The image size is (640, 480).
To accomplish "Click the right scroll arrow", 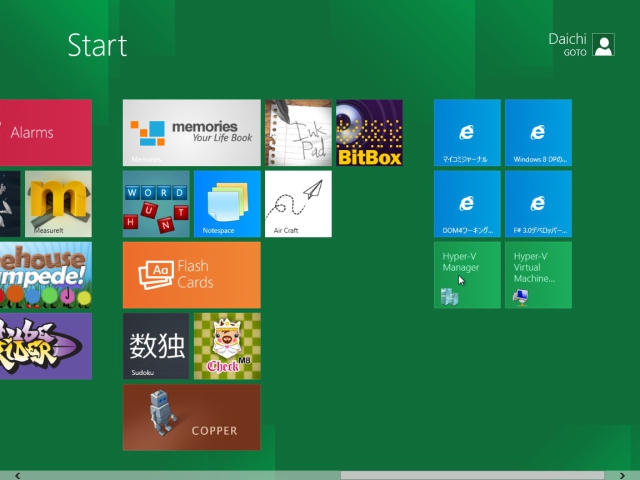I will click(x=622, y=476).
